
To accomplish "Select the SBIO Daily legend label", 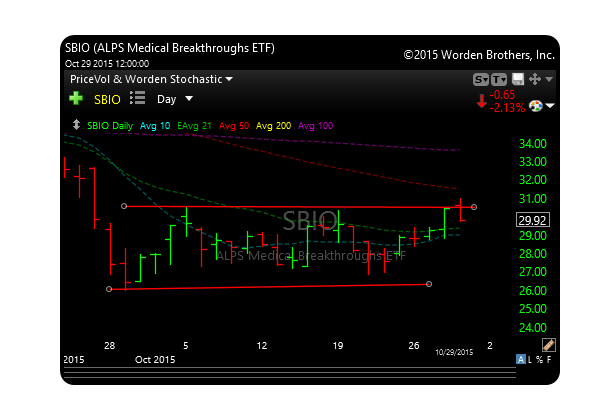I will coord(110,126).
